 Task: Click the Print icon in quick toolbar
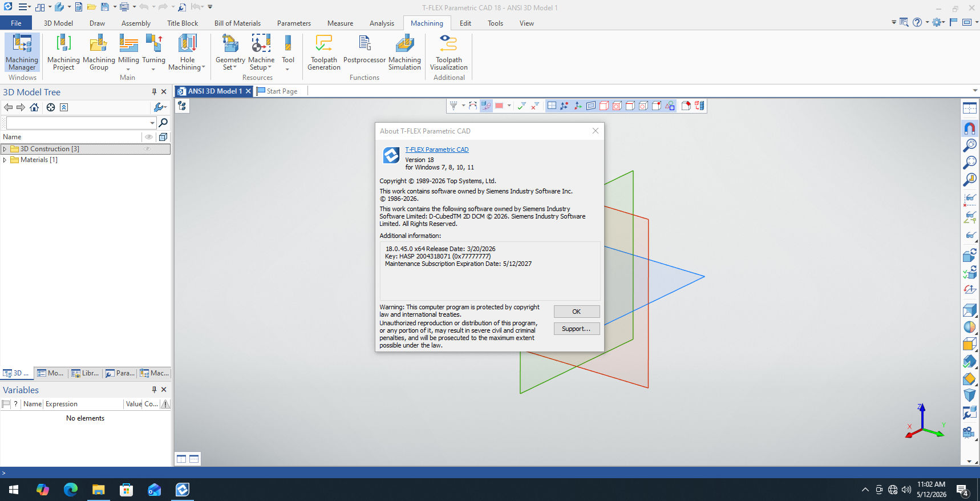(x=124, y=7)
